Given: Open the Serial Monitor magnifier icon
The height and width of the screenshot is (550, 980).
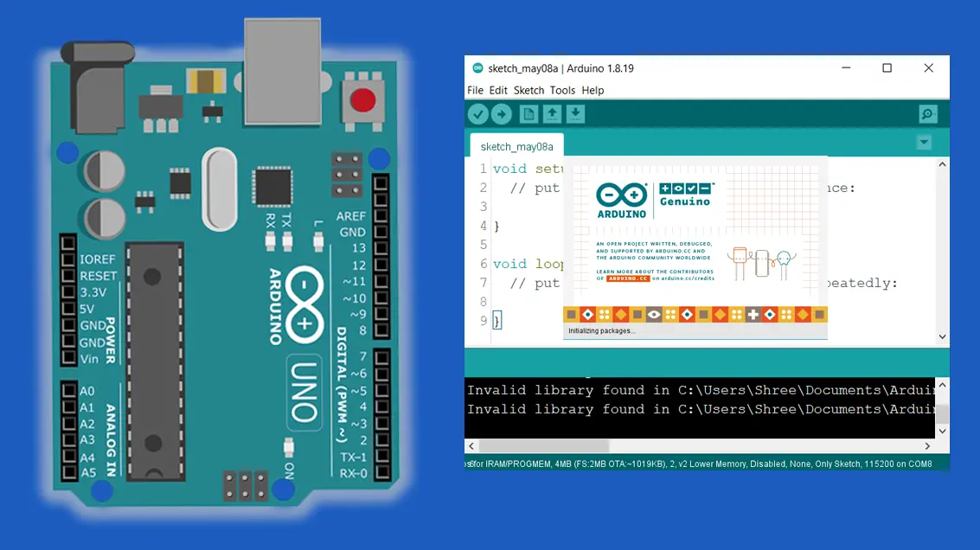Looking at the screenshot, I should (928, 113).
